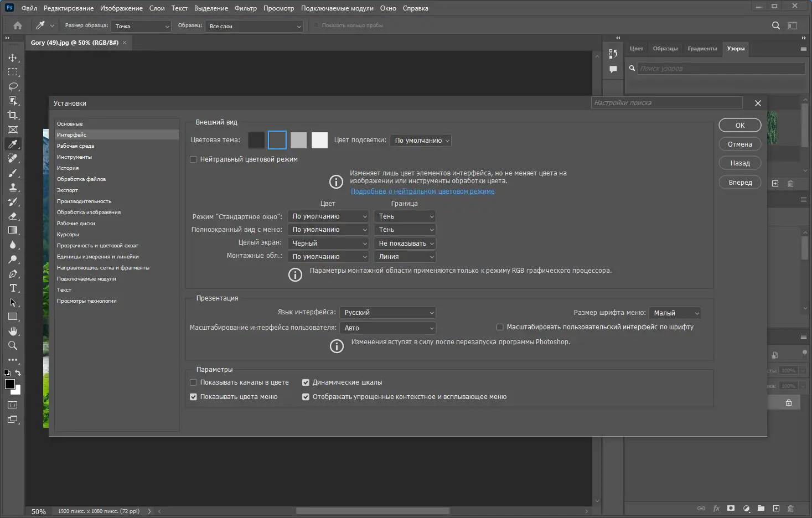Select the Hand tool
Screen dimensions: 812x518
(13, 331)
